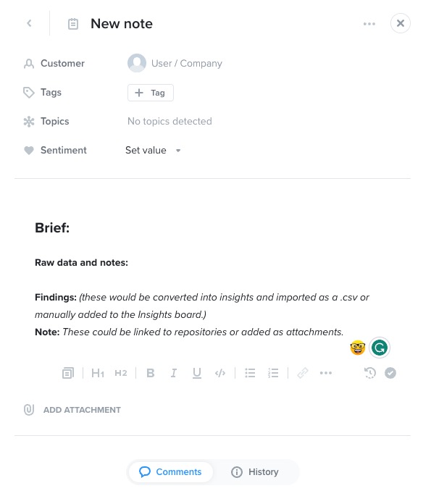Toggle bold text formatting
This screenshot has height=504, width=431.
150,373
